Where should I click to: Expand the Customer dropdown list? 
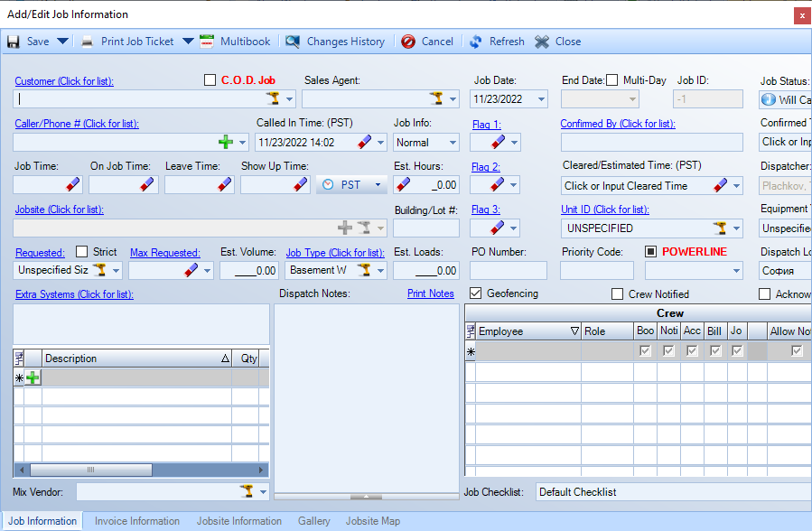[289, 98]
